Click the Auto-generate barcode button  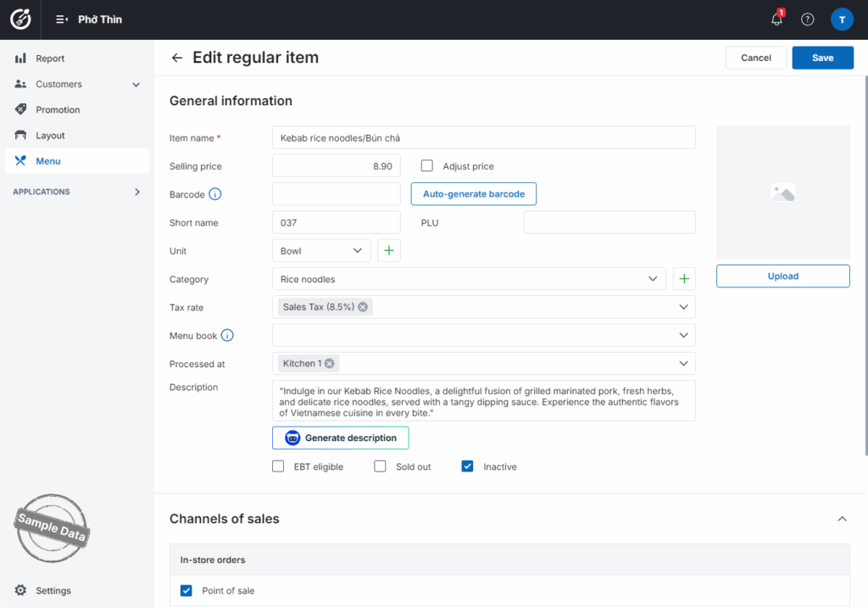pyautogui.click(x=474, y=194)
